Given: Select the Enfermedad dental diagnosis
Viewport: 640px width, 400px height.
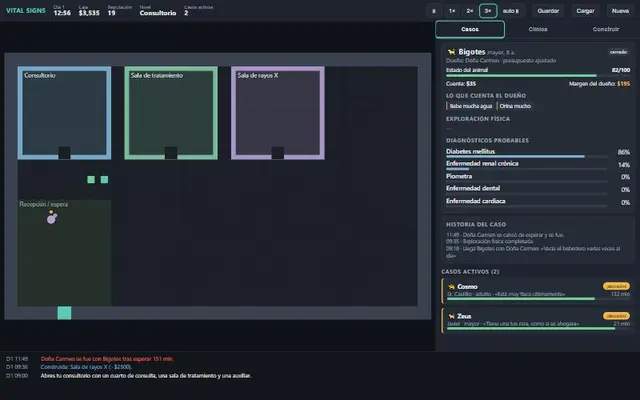Looking at the screenshot, I should [x=538, y=189].
